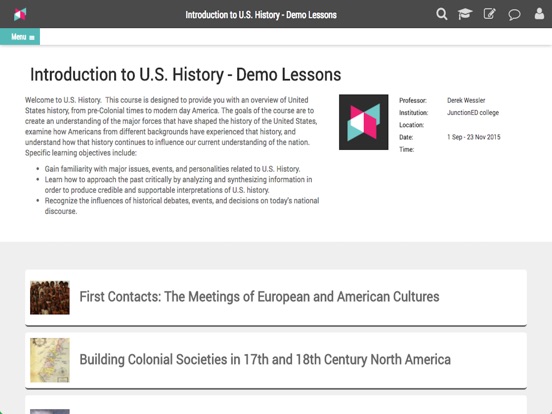Click header title Introduction to U.S. History
552x414 pixels.
[x=261, y=15]
